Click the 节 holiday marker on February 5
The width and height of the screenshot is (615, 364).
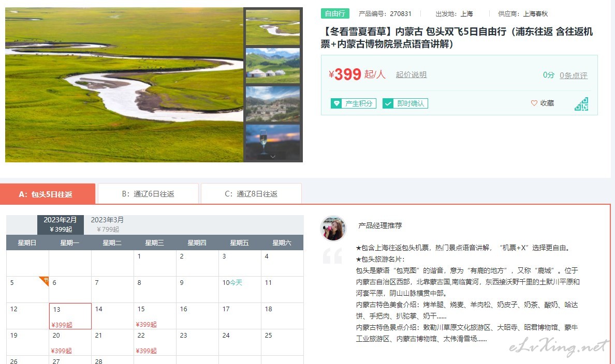45,281
